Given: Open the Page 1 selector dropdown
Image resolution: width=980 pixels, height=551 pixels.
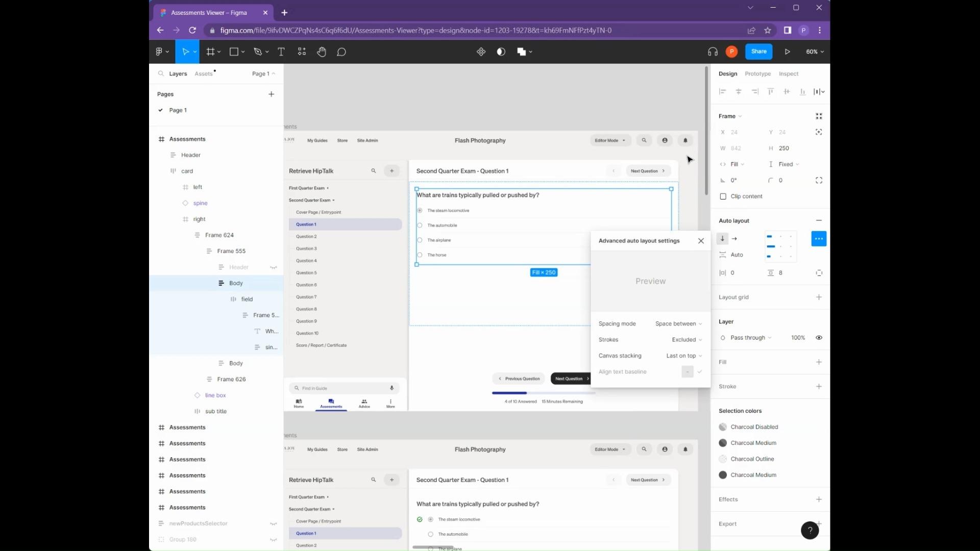Looking at the screenshot, I should 263,73.
